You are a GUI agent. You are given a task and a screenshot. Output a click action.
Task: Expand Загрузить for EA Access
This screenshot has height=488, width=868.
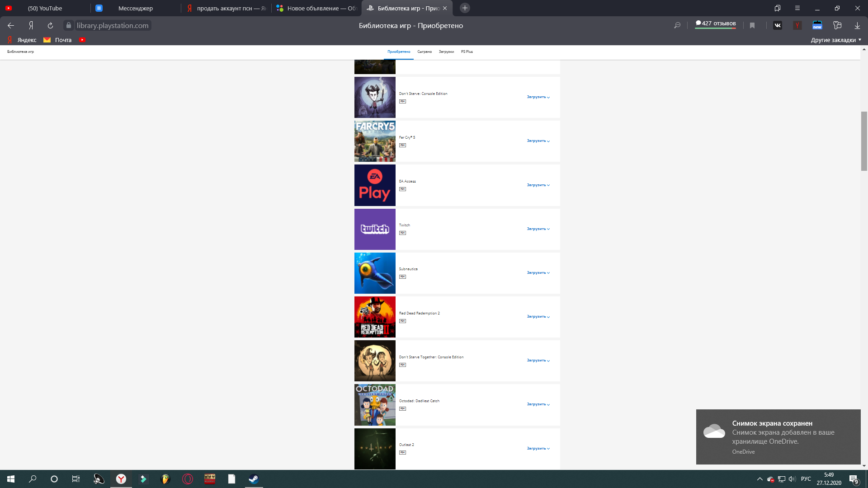(538, 185)
